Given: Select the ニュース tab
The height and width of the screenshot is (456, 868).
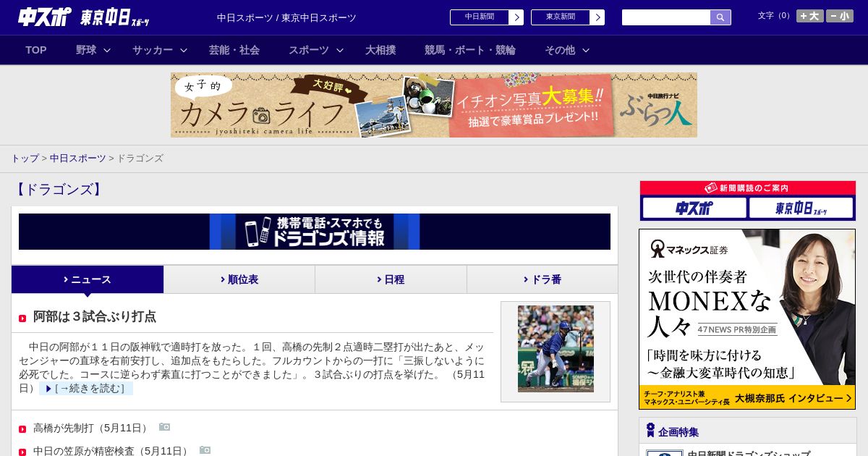Looking at the screenshot, I should point(88,279).
